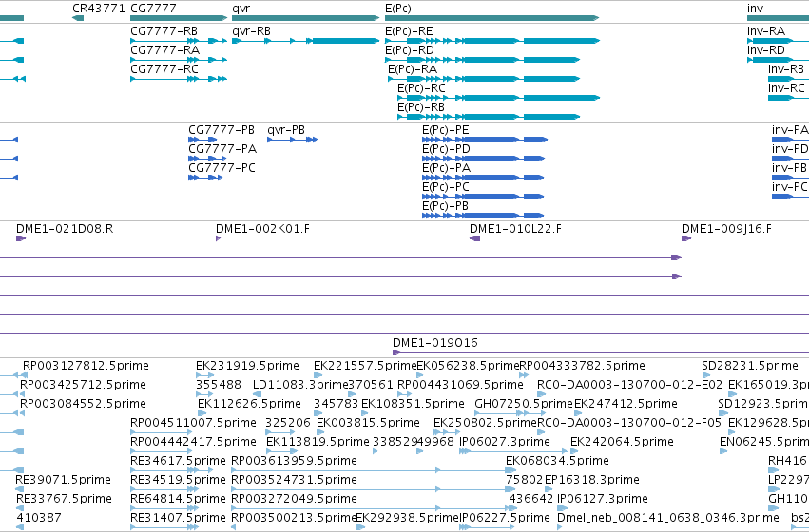Click the CG7777-RB transcript label
The height and width of the screenshot is (532, 809).
click(x=164, y=31)
